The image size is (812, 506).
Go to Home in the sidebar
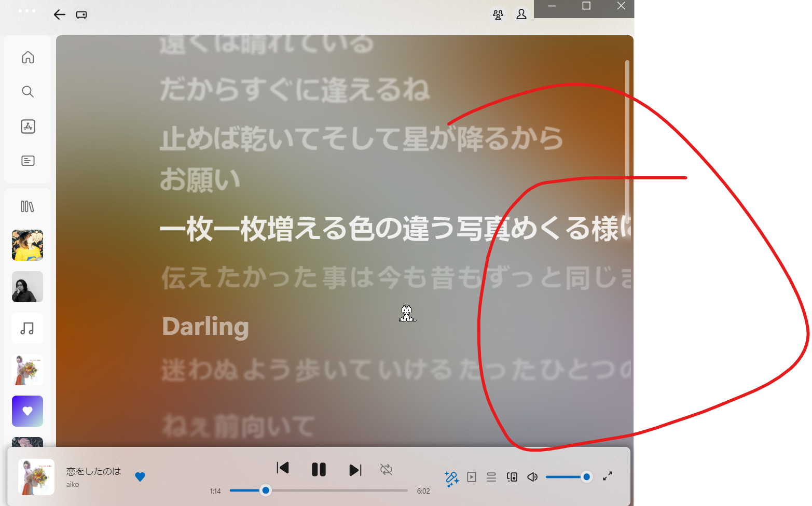click(27, 57)
